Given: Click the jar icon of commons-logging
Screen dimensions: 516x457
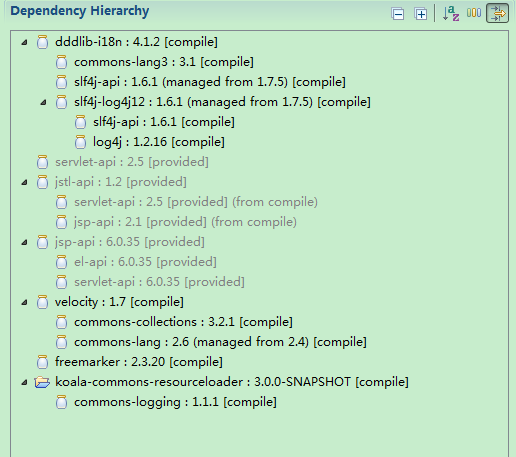Looking at the screenshot, I should pyautogui.click(x=61, y=402).
